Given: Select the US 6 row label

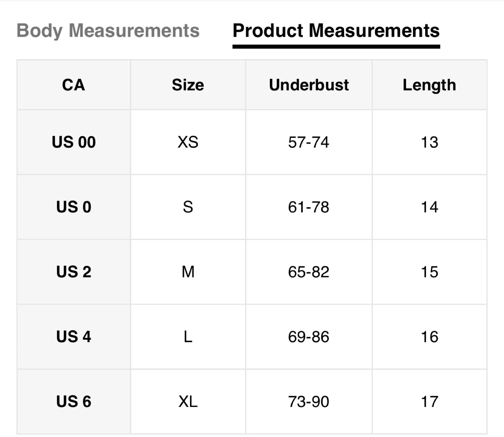Looking at the screenshot, I should click(73, 401).
